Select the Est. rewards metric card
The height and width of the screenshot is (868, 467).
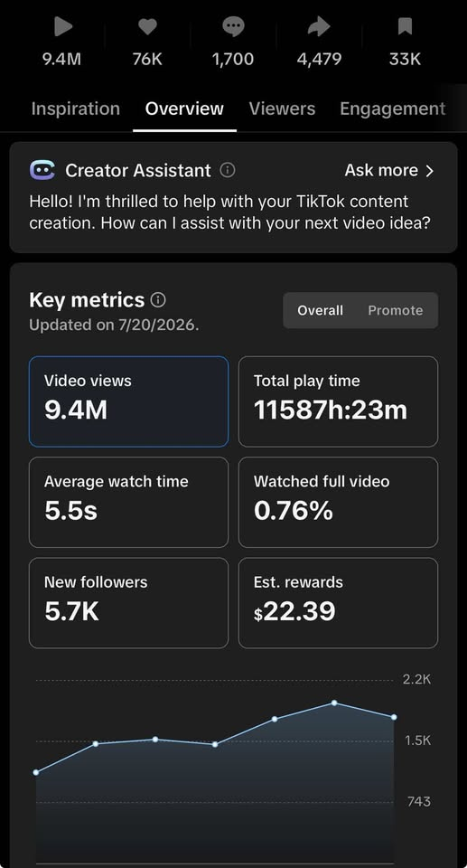[338, 603]
